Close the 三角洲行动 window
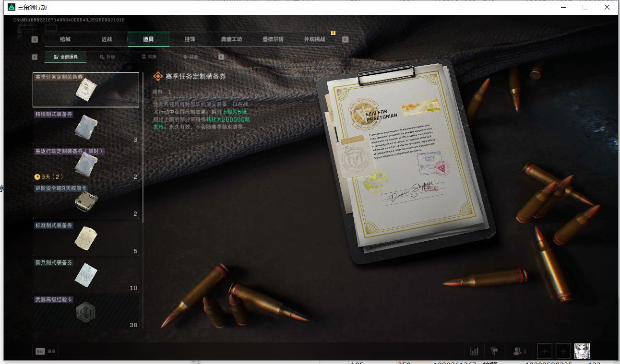This screenshot has height=364, width=620. pyautogui.click(x=607, y=7)
